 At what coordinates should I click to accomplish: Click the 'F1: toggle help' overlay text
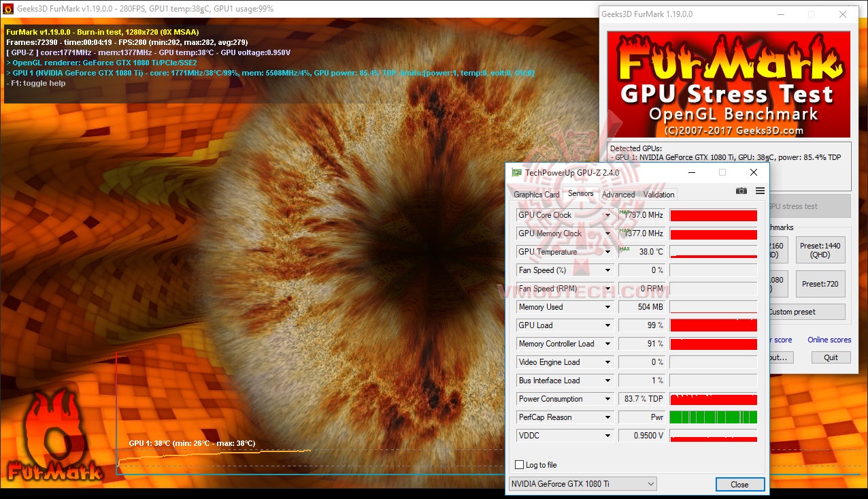pyautogui.click(x=35, y=83)
